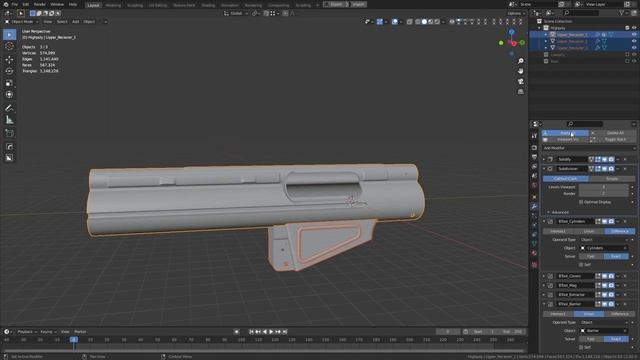640x360 pixels.
Task: Toggle Self checkbox under BTool_Barrier
Action: click(581, 347)
